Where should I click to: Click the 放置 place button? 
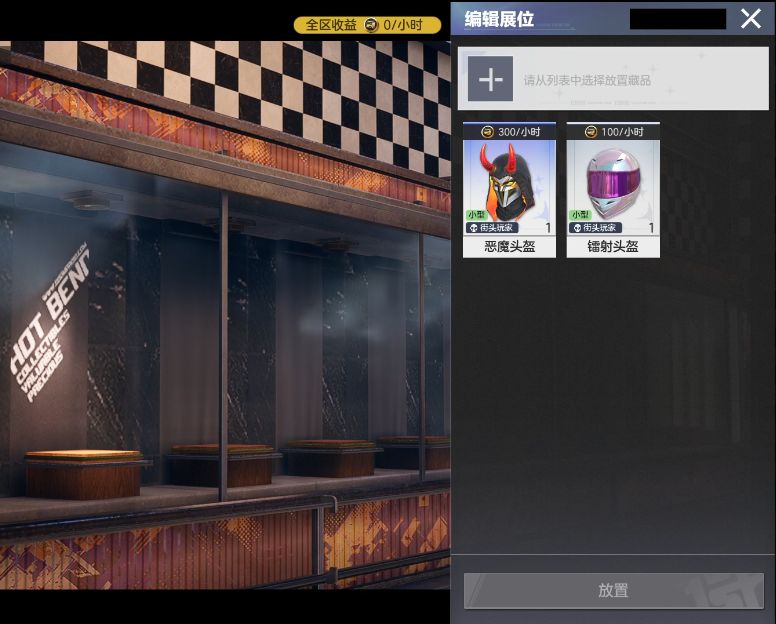[x=614, y=590]
